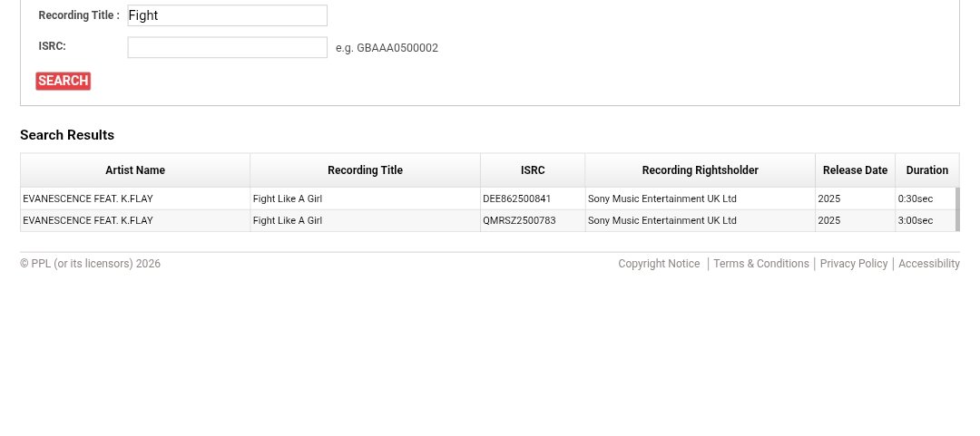
Task: Click the ISRC field label
Action: click(52, 46)
